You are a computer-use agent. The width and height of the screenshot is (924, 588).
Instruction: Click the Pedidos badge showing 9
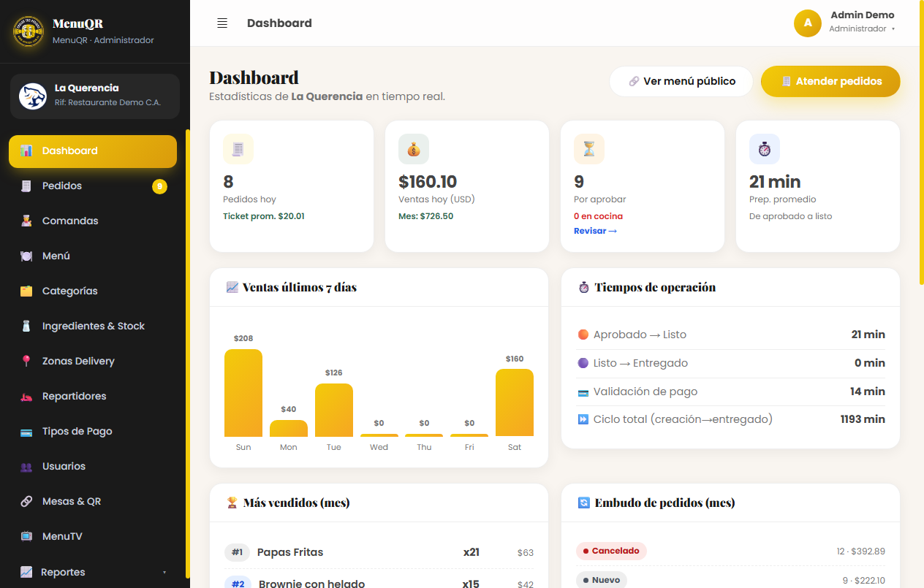point(159,186)
